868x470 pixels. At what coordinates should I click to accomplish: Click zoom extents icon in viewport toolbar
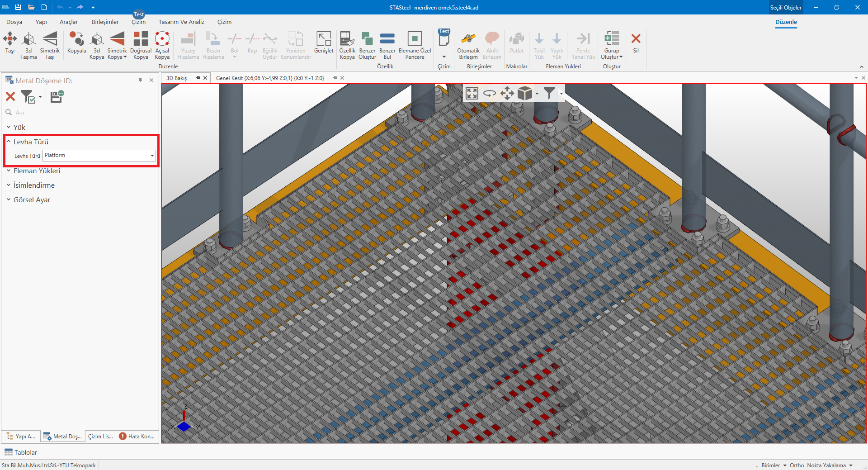[x=472, y=94]
